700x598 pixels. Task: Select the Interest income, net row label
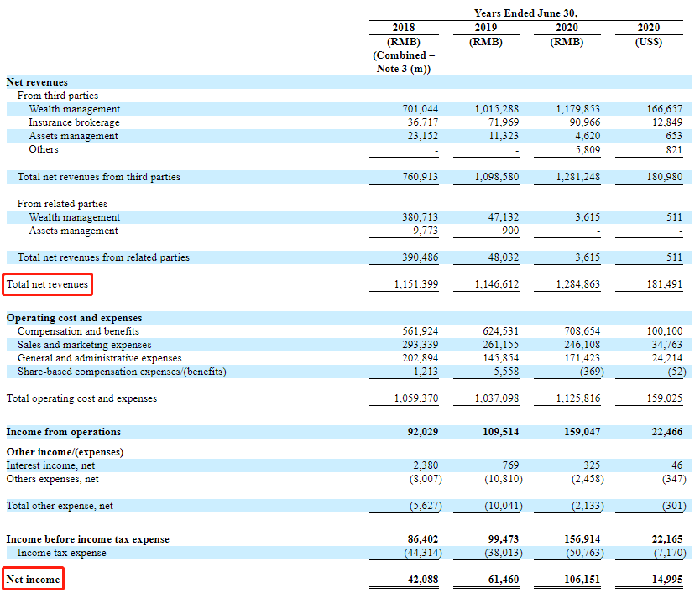[50, 465]
